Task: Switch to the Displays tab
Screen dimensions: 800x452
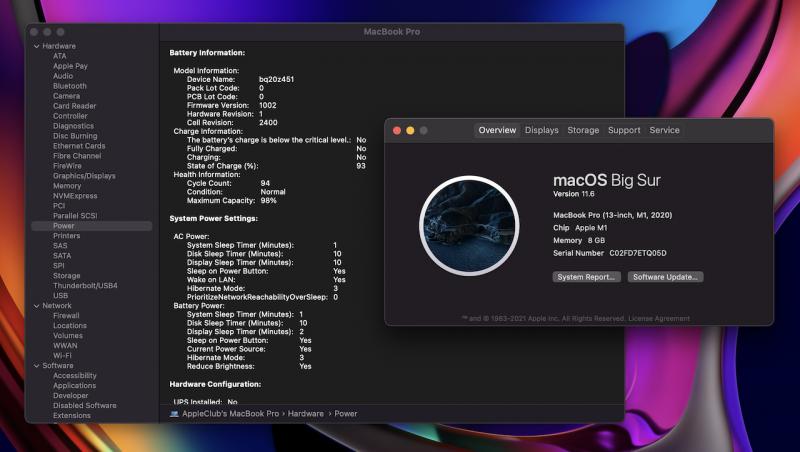Action: tap(541, 130)
